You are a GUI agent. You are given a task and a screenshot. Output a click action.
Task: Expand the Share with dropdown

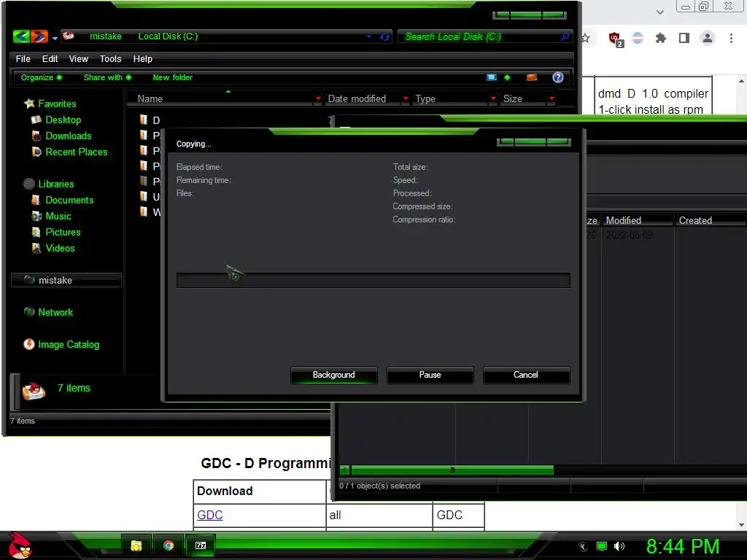(107, 77)
